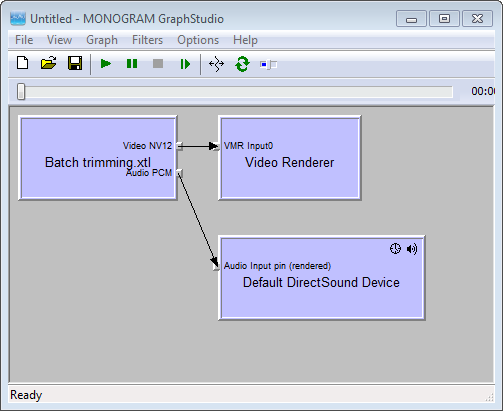Click the Ready status bar text
The image size is (503, 411).
26,395
